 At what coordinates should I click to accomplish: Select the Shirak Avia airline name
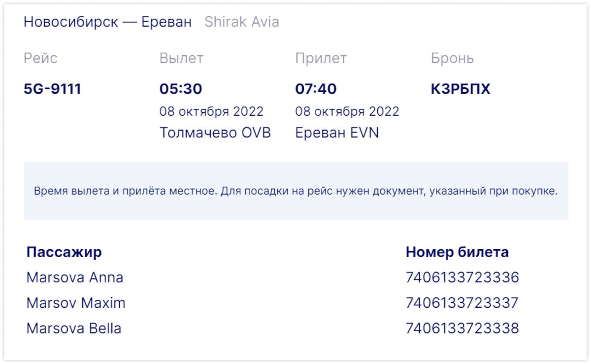click(242, 22)
